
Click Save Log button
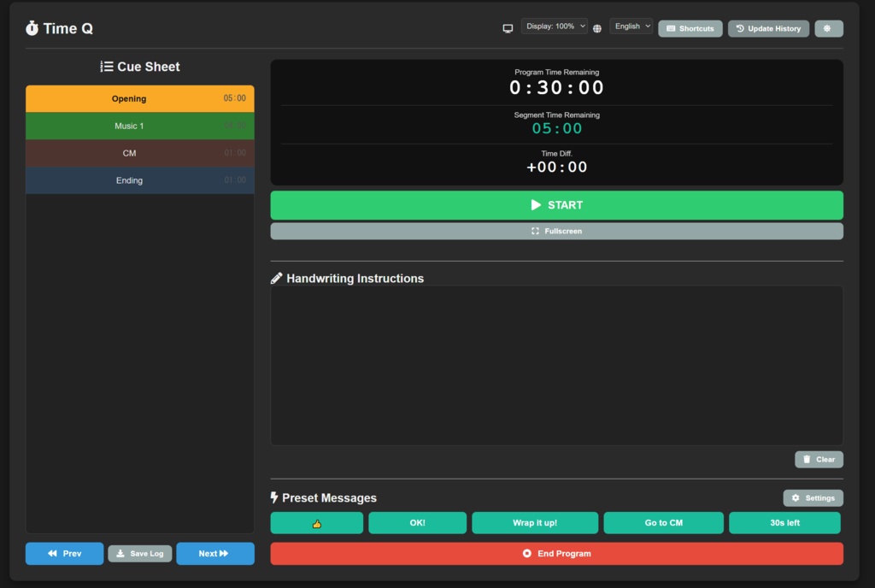(x=140, y=554)
